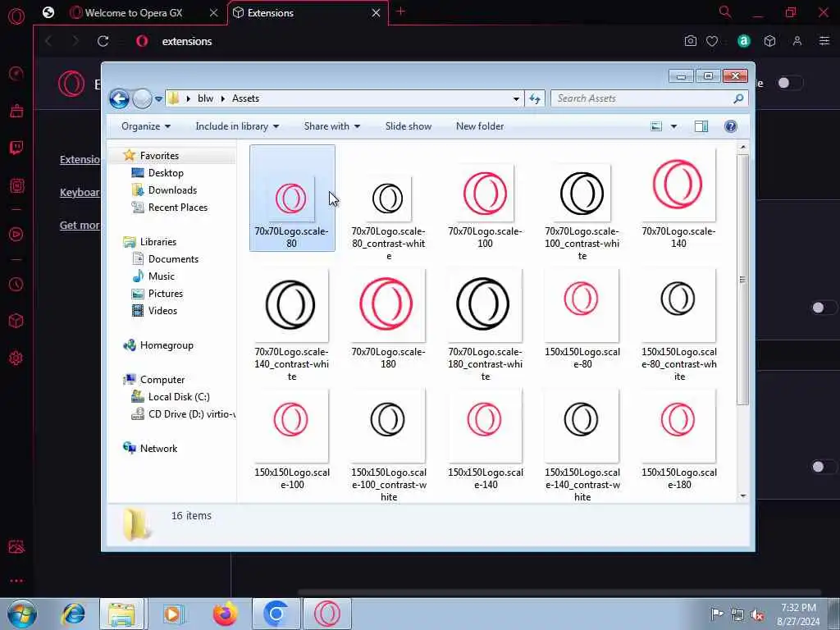The image size is (840, 630).
Task: Open Settings gear in Opera sidebar
Action: [x=16, y=358]
